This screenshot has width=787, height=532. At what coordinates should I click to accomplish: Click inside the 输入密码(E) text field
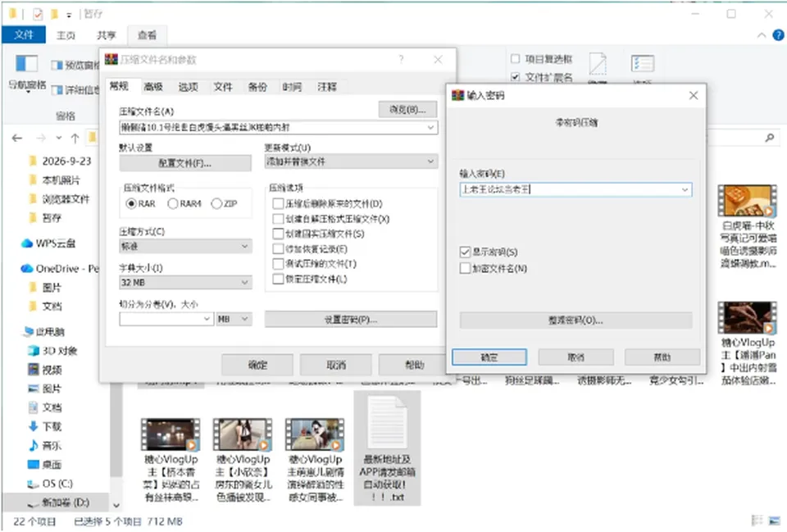click(x=576, y=189)
